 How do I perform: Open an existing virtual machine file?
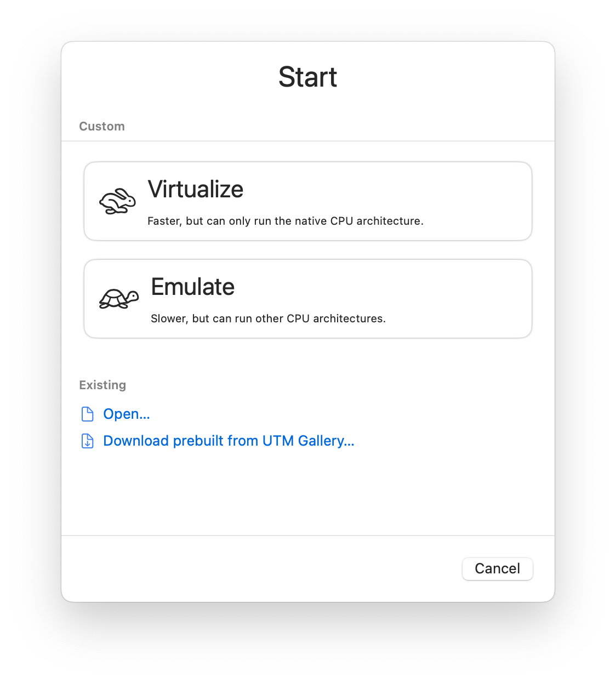point(126,414)
